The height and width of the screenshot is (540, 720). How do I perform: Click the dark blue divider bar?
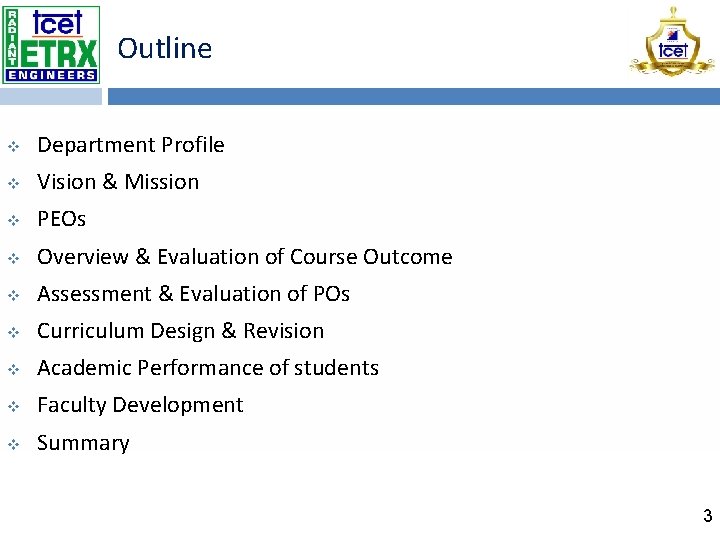[x=413, y=97]
